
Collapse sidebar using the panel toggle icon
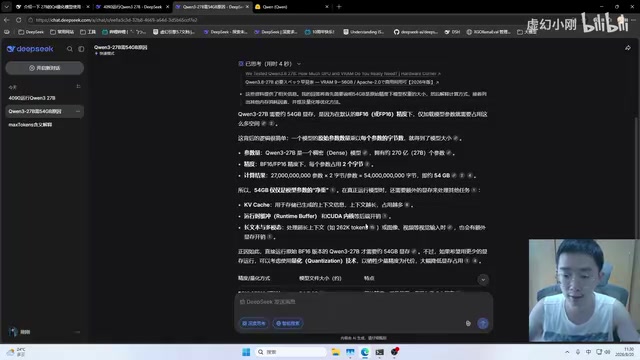coord(81,49)
